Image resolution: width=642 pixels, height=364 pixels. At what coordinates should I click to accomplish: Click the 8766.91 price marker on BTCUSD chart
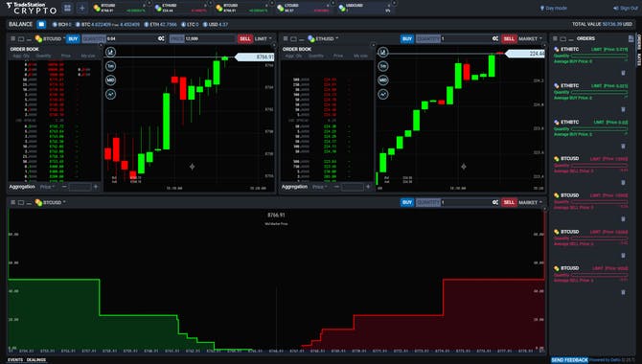click(x=255, y=57)
